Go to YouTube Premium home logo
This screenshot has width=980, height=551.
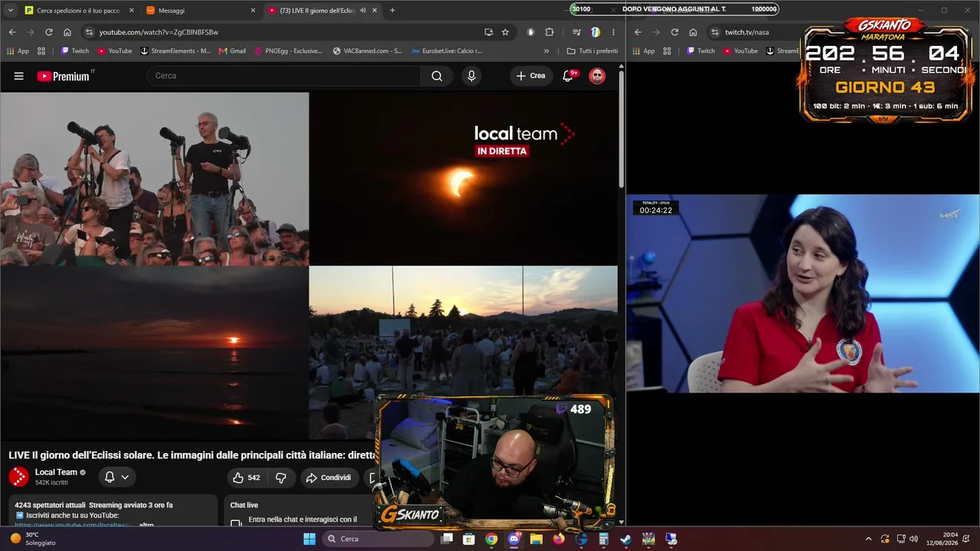[64, 76]
